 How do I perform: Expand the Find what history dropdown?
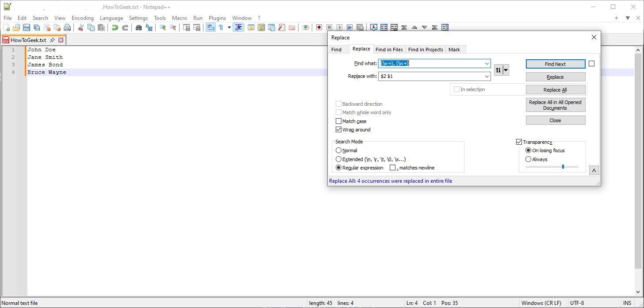click(487, 64)
